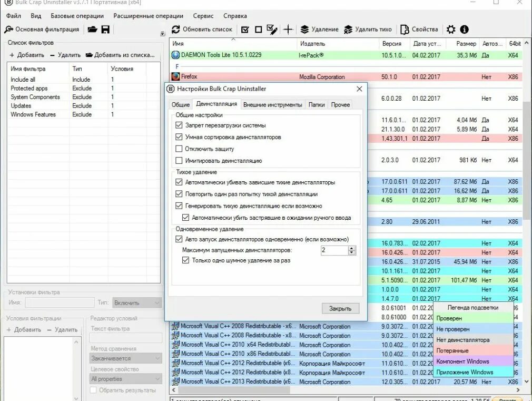Viewport: 532px width, 401px height.
Task: Toggle Генерировать тихую деинсталляцию checkbox
Action: tap(179, 206)
